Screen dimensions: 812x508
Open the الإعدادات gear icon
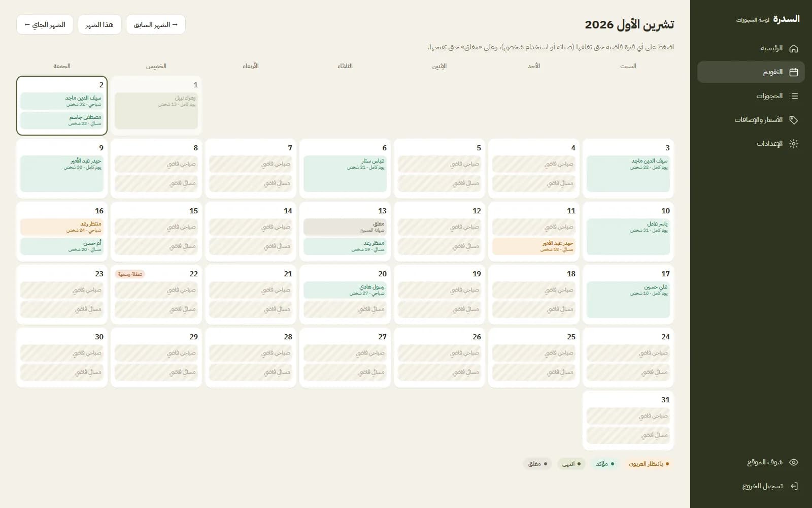coord(794,144)
